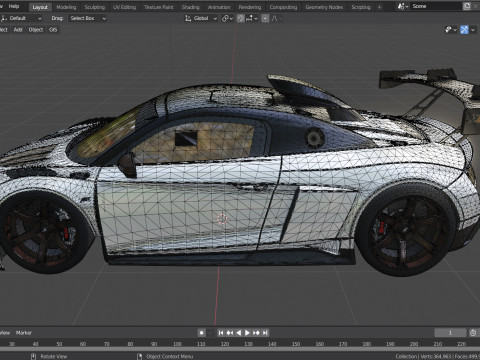Switch to the Shading workspace
Image resolution: width=480 pixels, height=360 pixels.
click(190, 7)
